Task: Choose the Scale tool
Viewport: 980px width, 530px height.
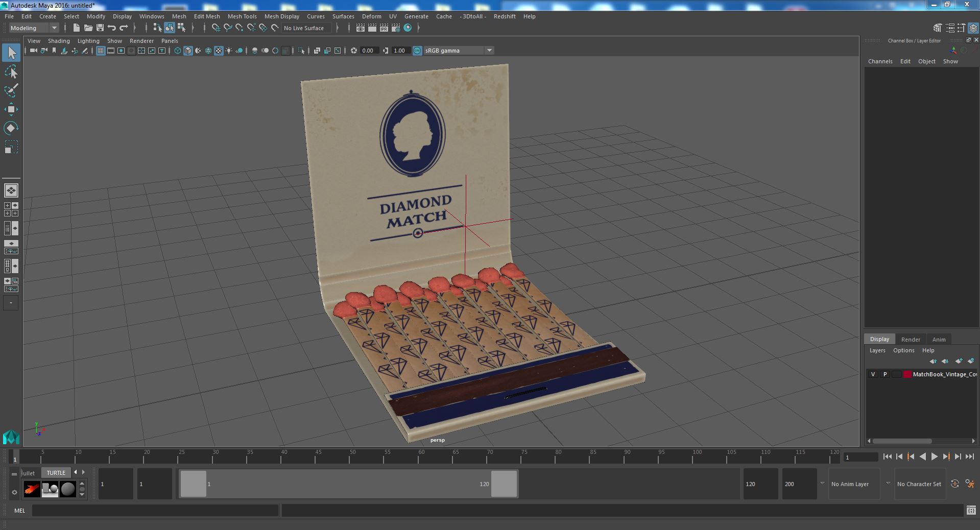Action: [11, 147]
